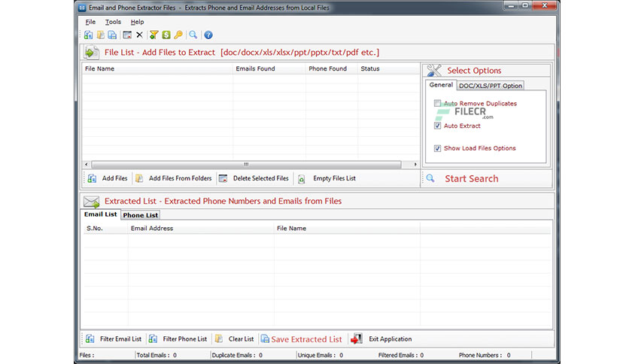Click the funnel filter toolbar icon
629x364 pixels.
tap(153, 35)
